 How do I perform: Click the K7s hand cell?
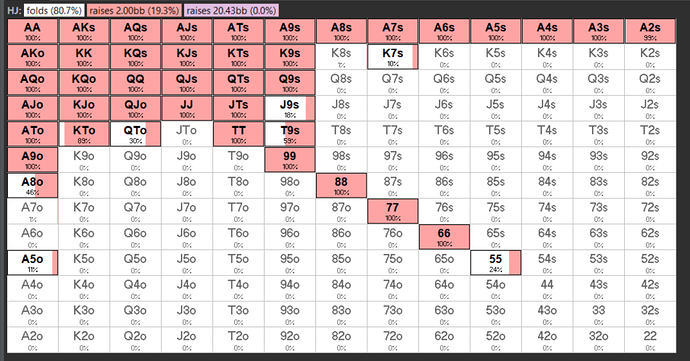click(393, 57)
